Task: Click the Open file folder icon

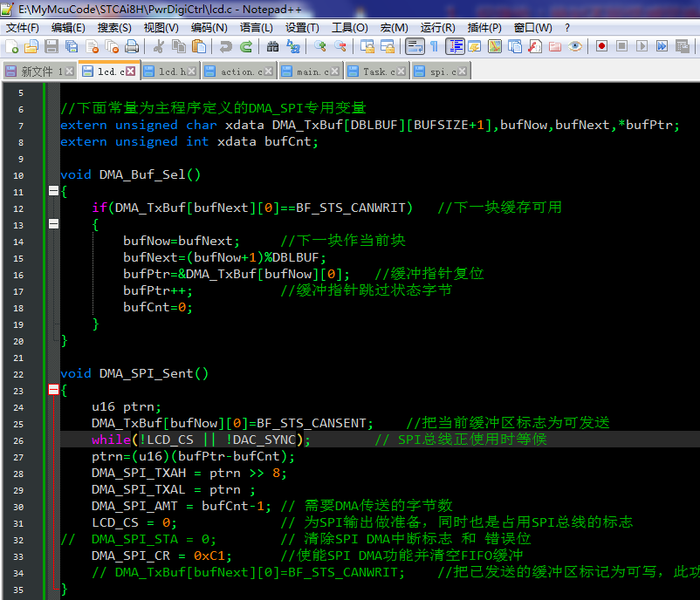Action: tap(31, 46)
